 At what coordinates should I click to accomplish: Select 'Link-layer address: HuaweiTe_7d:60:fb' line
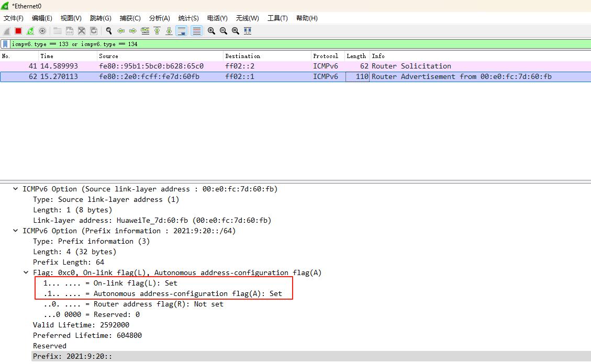click(x=152, y=221)
